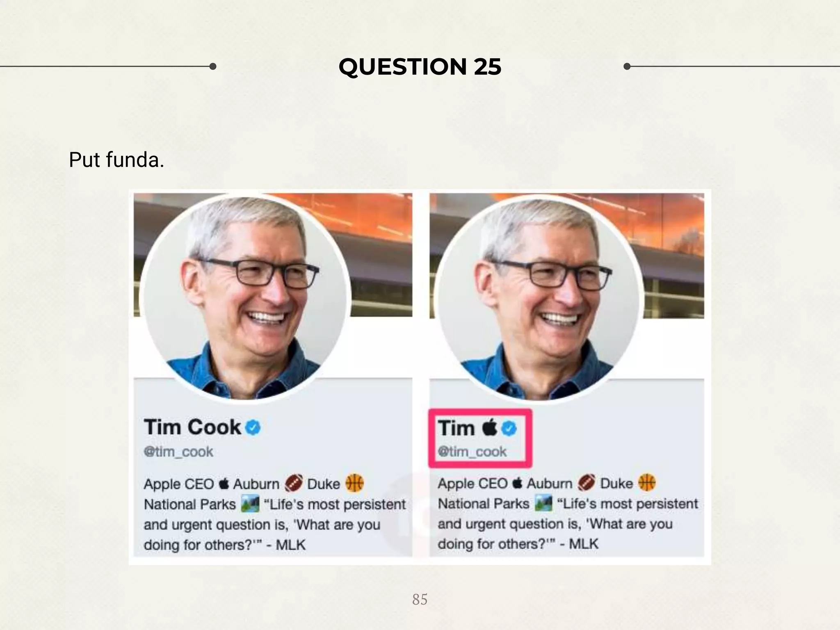Click the slide number 85
Image resolution: width=840 pixels, height=630 pixels.
coord(420,599)
